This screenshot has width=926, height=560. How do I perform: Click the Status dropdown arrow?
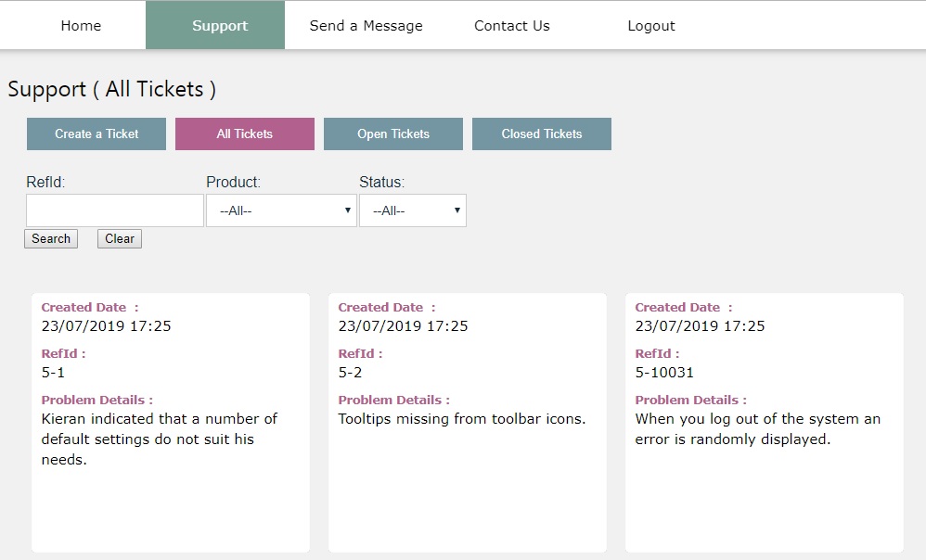[457, 210]
